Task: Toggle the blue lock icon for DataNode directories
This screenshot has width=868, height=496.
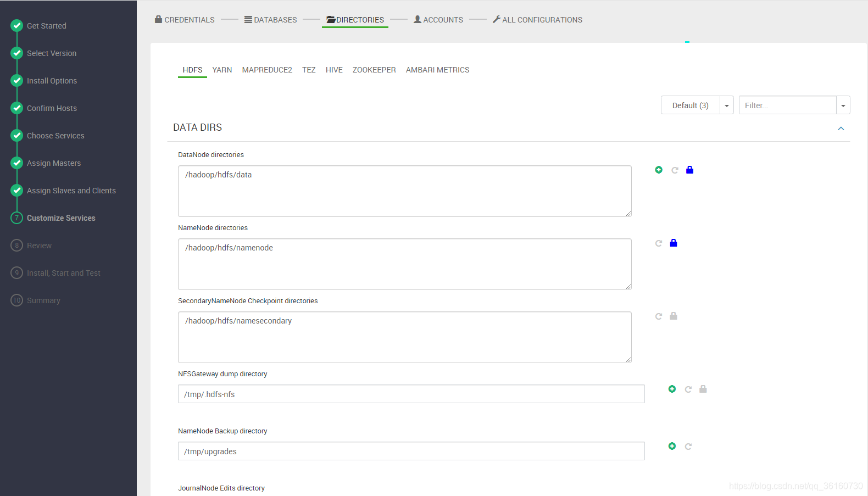Action: click(x=690, y=170)
